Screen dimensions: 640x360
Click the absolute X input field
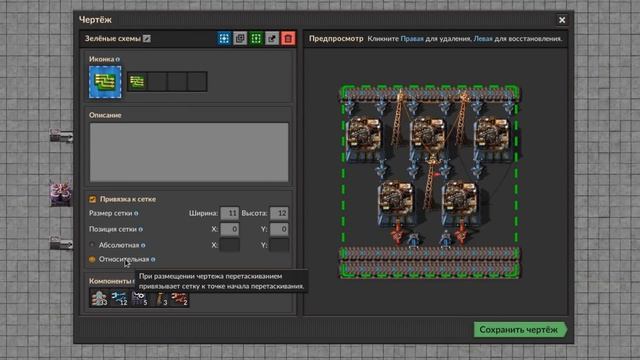pos(230,245)
